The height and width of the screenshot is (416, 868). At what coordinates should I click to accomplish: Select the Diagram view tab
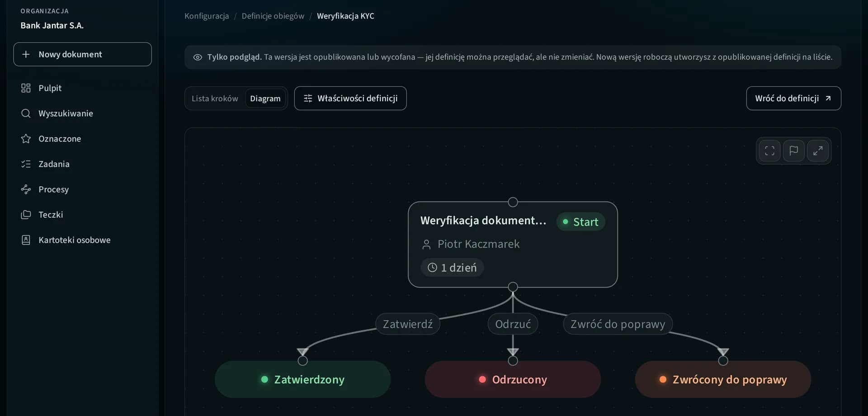coord(265,99)
